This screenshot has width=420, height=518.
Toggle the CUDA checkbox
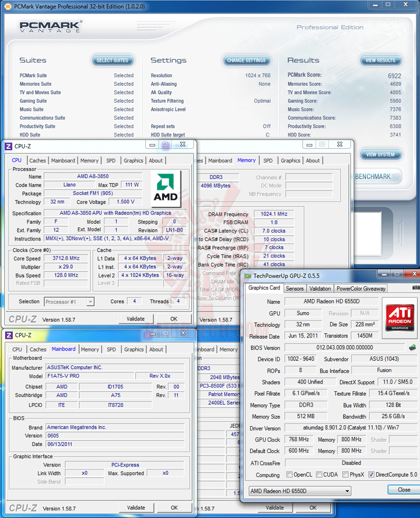(x=319, y=474)
